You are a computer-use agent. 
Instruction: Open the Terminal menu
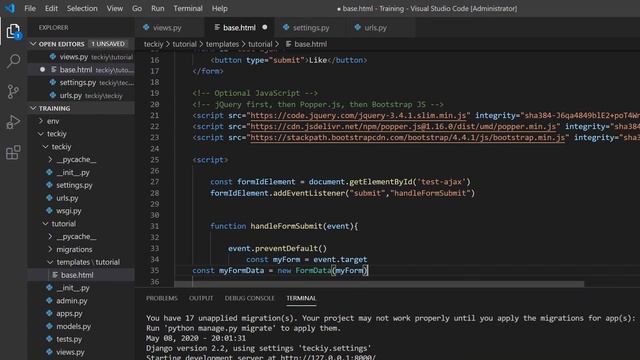coord(188,8)
